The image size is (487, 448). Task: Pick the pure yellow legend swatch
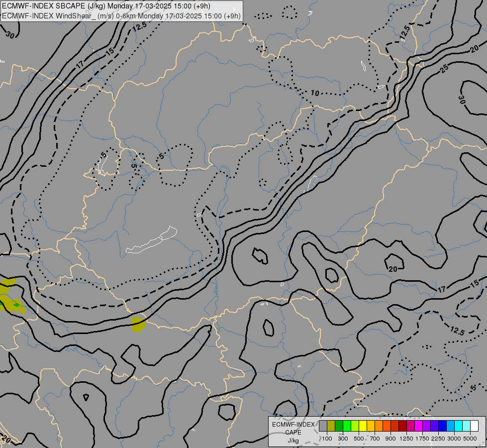pyautogui.click(x=363, y=426)
